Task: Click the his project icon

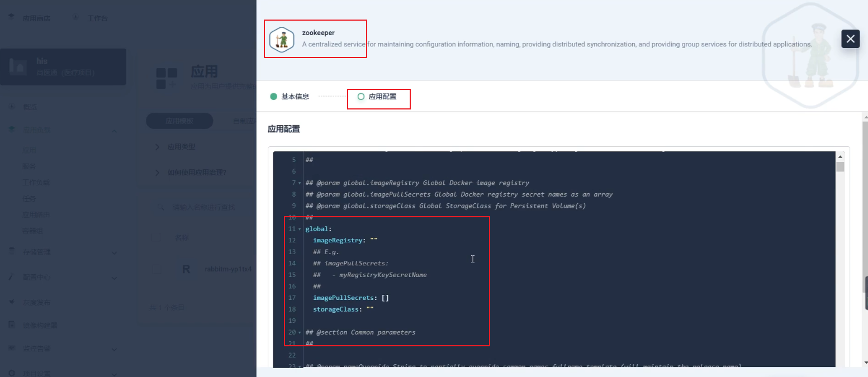Action: tap(18, 67)
